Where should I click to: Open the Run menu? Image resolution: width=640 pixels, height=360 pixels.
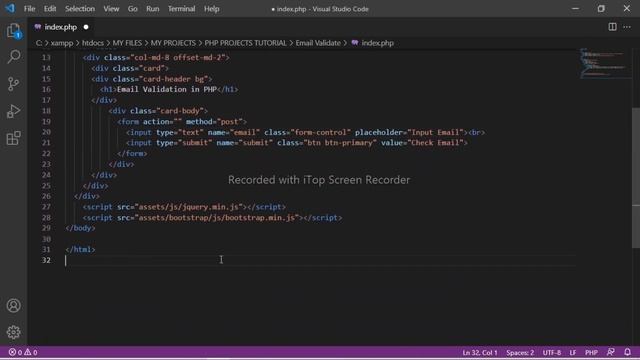click(153, 9)
